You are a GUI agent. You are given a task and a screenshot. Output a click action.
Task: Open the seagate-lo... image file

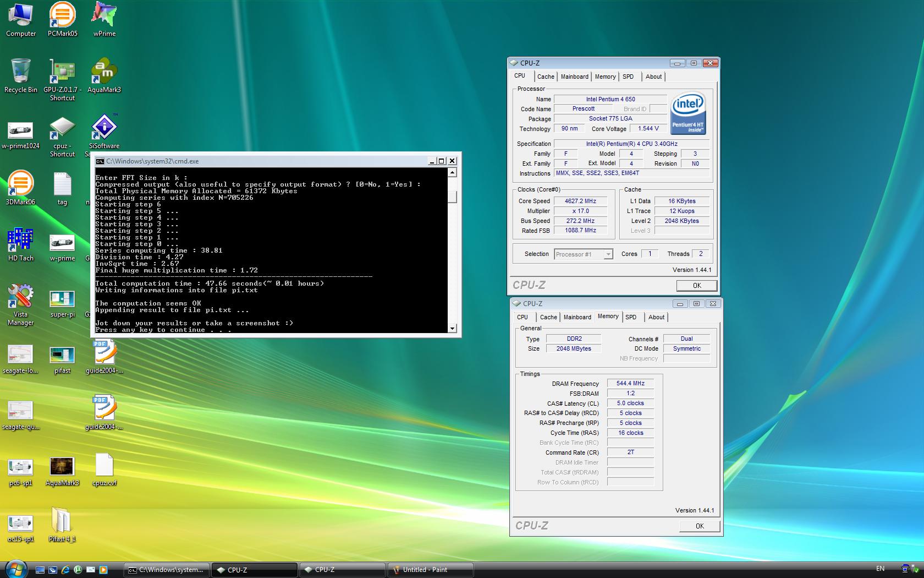pyautogui.click(x=20, y=359)
